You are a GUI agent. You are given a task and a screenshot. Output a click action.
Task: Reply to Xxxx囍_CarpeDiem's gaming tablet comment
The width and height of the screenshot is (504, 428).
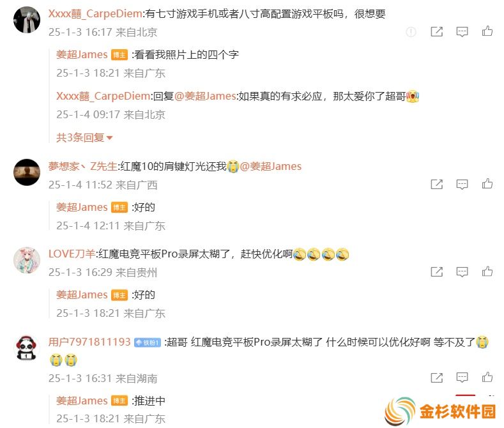[462, 31]
